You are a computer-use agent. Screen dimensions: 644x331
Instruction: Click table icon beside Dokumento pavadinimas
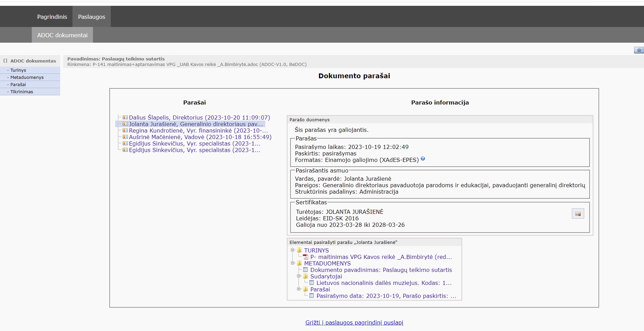coord(306,270)
